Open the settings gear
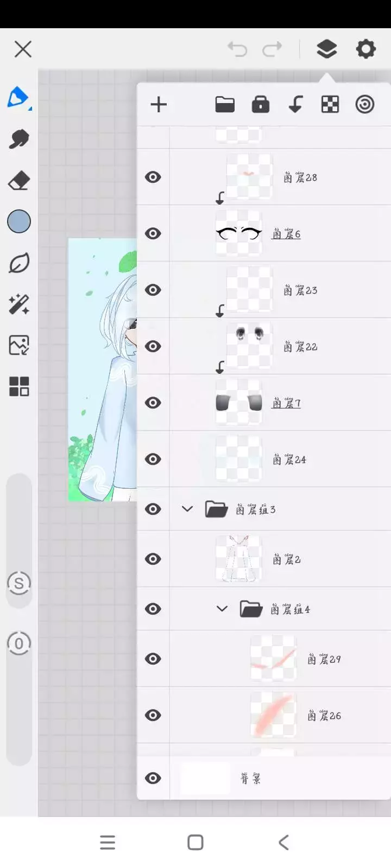 (366, 49)
